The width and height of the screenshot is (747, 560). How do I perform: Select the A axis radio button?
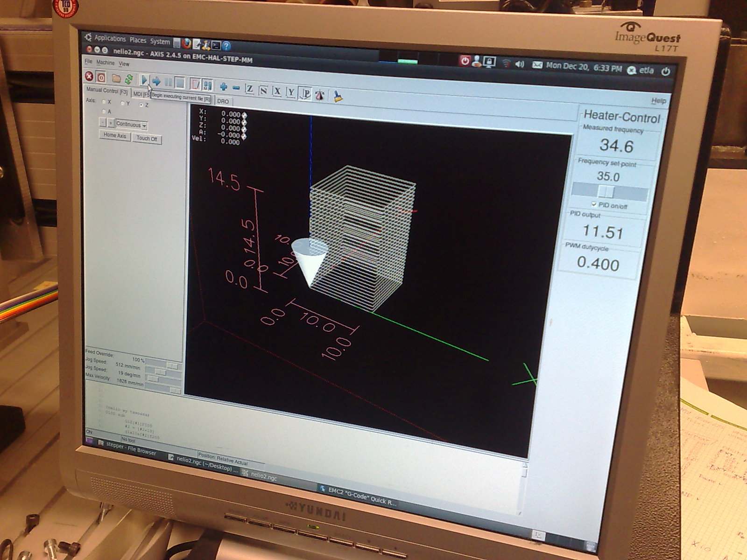[x=104, y=112]
